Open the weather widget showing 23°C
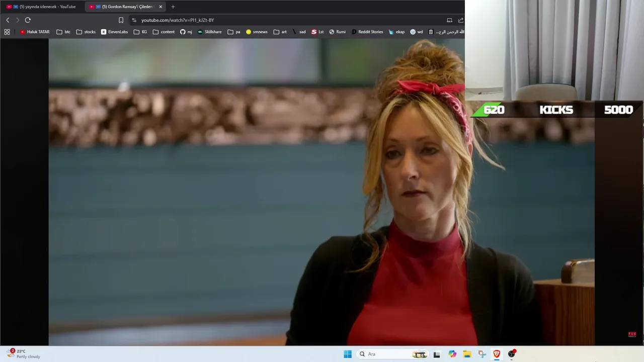This screenshot has height=362, width=644. tap(24, 354)
